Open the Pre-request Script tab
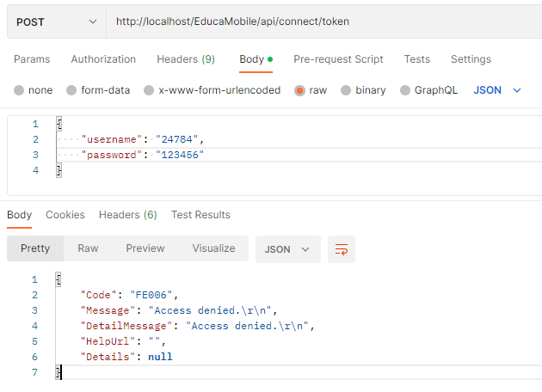The image size is (542, 392). (338, 59)
